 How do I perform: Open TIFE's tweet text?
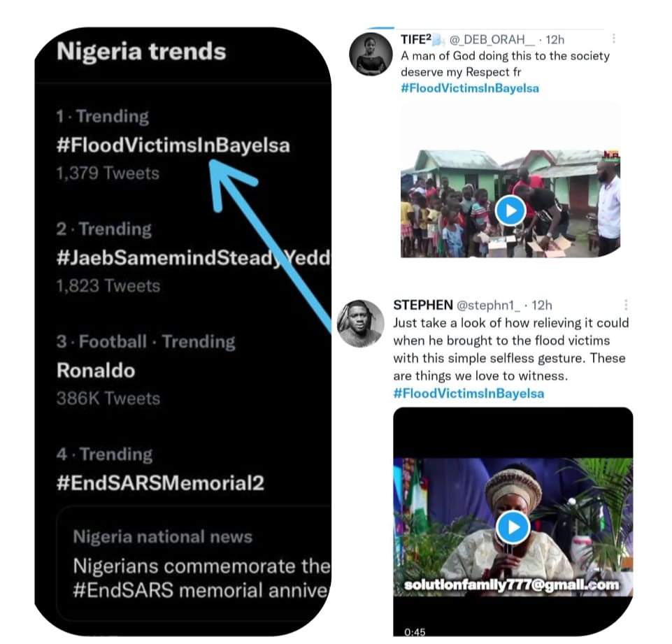point(505,64)
